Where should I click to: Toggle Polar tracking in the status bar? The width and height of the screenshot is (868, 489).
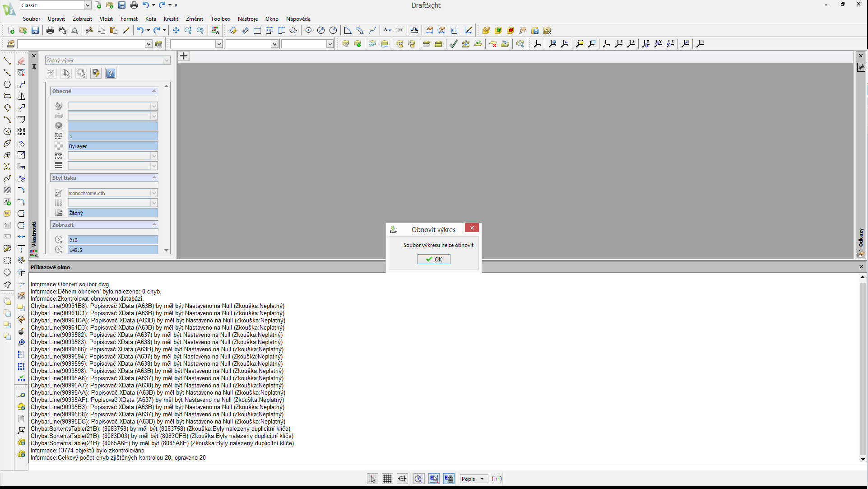(418, 479)
